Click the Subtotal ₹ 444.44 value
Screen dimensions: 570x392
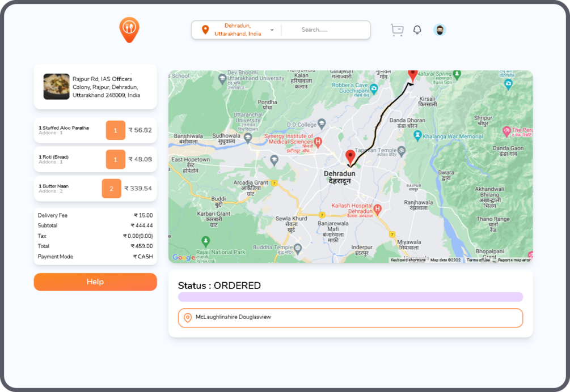point(142,225)
